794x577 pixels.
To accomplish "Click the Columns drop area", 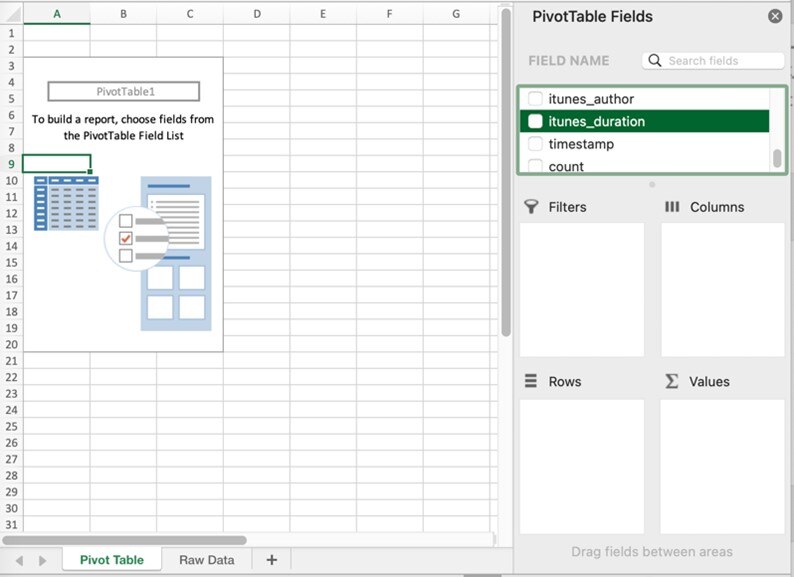I will tap(723, 290).
